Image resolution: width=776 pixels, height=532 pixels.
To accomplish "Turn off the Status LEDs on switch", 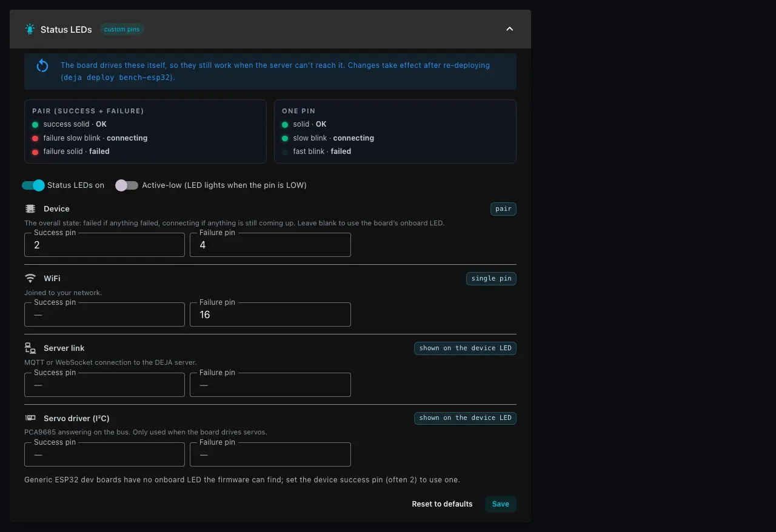I will point(33,185).
